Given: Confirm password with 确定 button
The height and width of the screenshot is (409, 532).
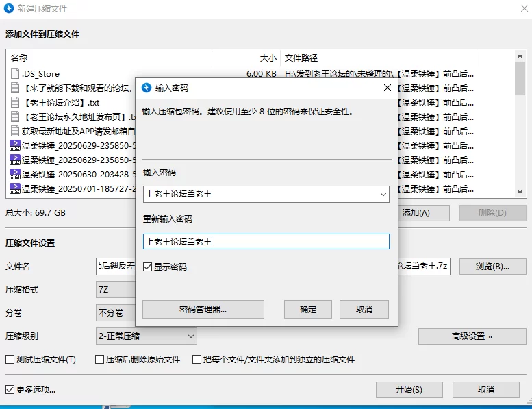Looking at the screenshot, I should pos(307,309).
